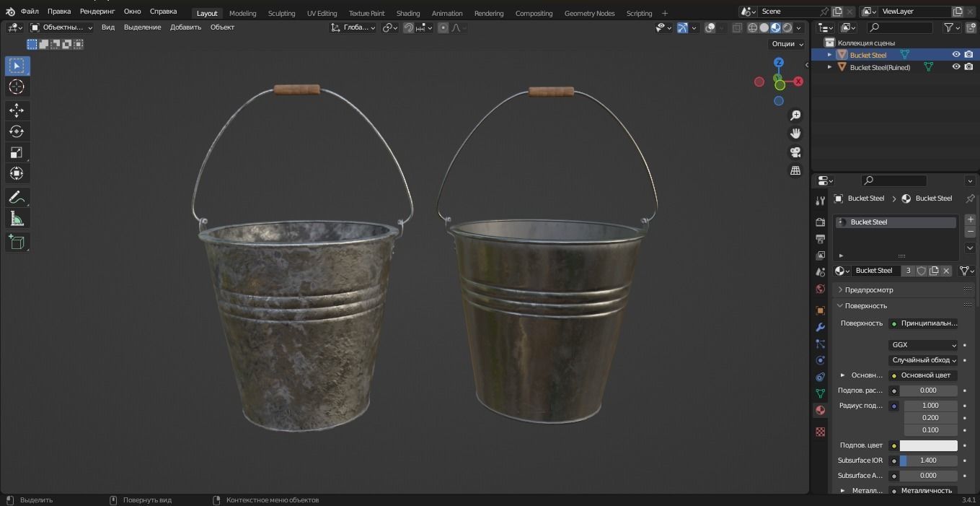Choose the Move tool
The width and height of the screenshot is (980, 506).
[x=17, y=110]
